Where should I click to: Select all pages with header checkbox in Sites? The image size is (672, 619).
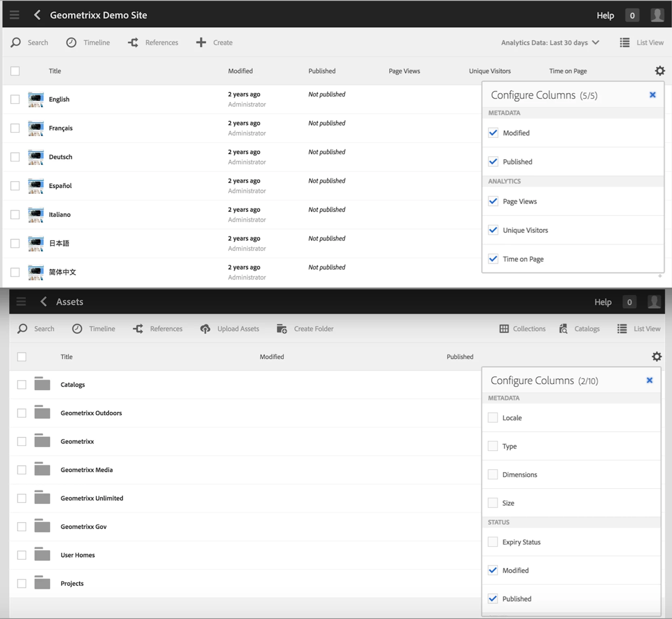click(x=15, y=71)
